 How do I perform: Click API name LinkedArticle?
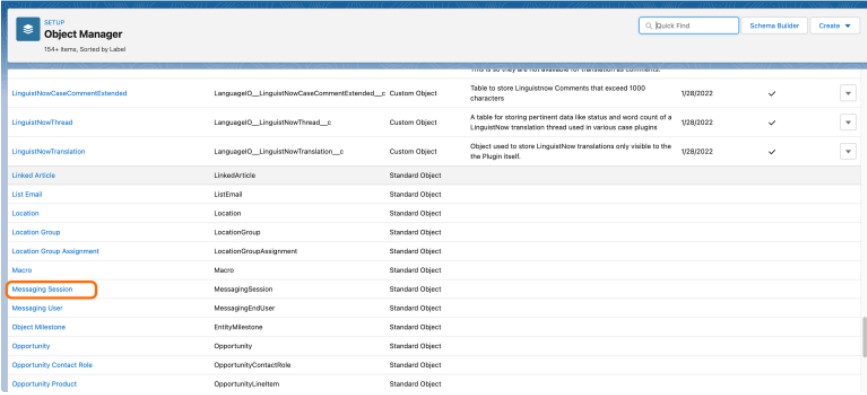coord(234,175)
